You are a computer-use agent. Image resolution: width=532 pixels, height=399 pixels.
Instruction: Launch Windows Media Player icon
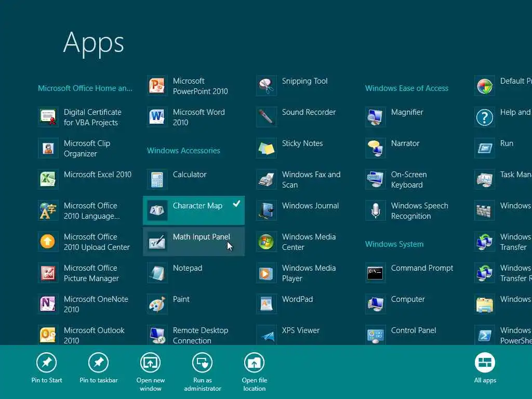point(267,273)
